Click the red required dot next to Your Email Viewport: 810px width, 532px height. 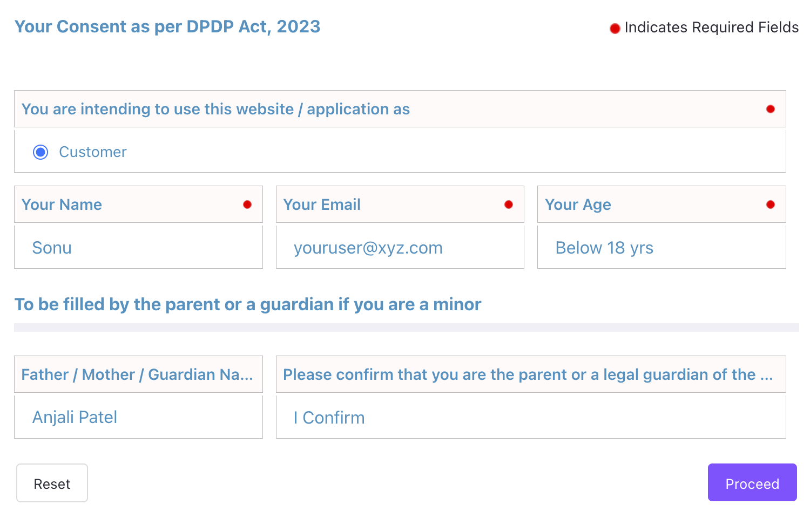[509, 204]
